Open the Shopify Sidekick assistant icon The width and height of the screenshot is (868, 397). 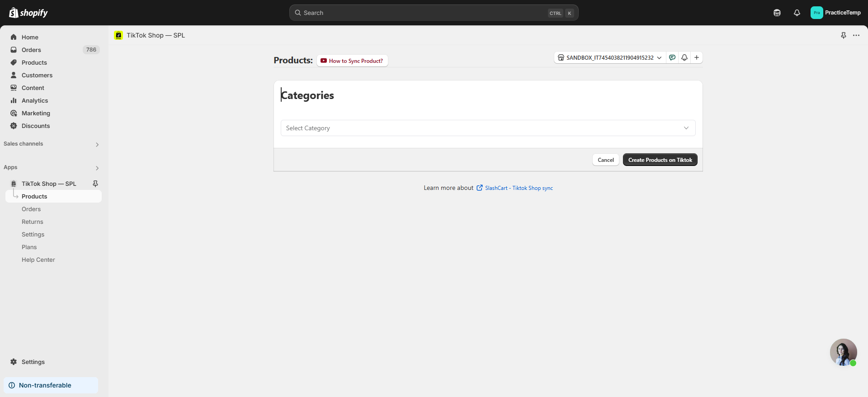777,13
